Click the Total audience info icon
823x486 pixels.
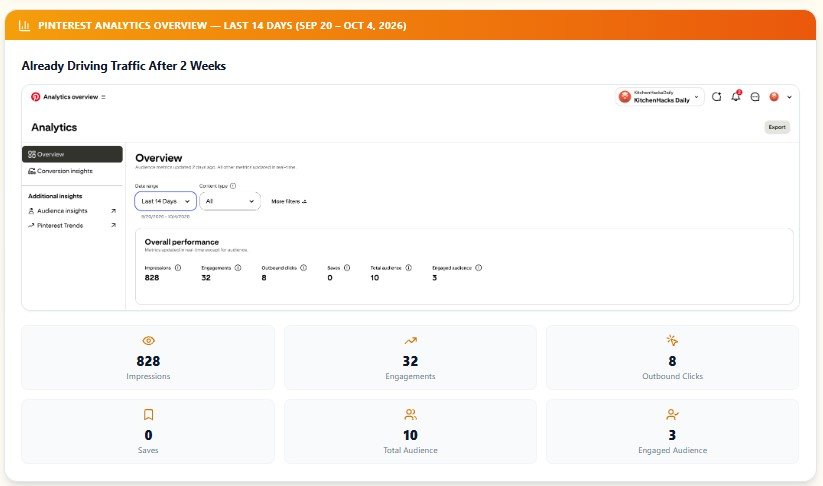[408, 268]
